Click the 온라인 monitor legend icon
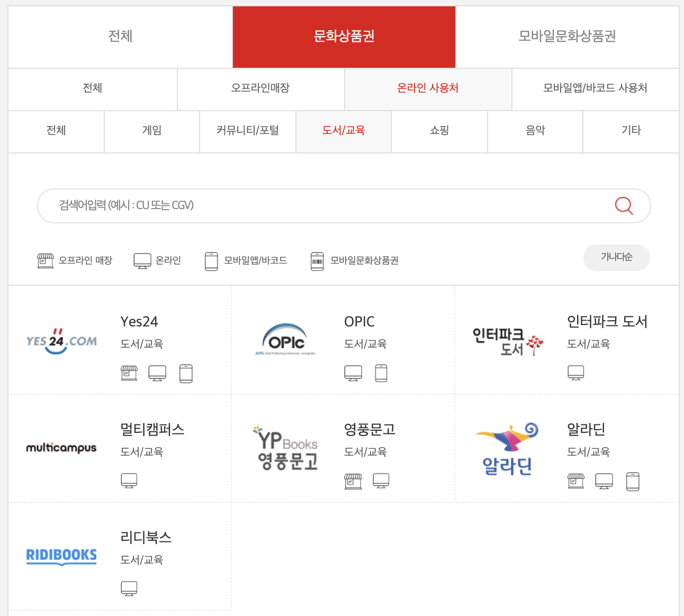 click(x=142, y=260)
